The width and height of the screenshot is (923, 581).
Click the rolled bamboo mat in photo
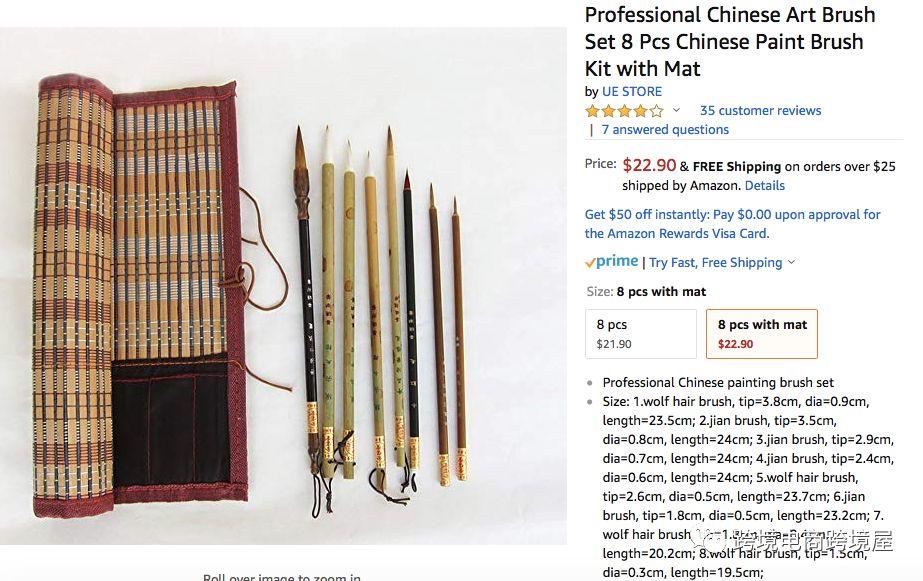[x=138, y=296]
